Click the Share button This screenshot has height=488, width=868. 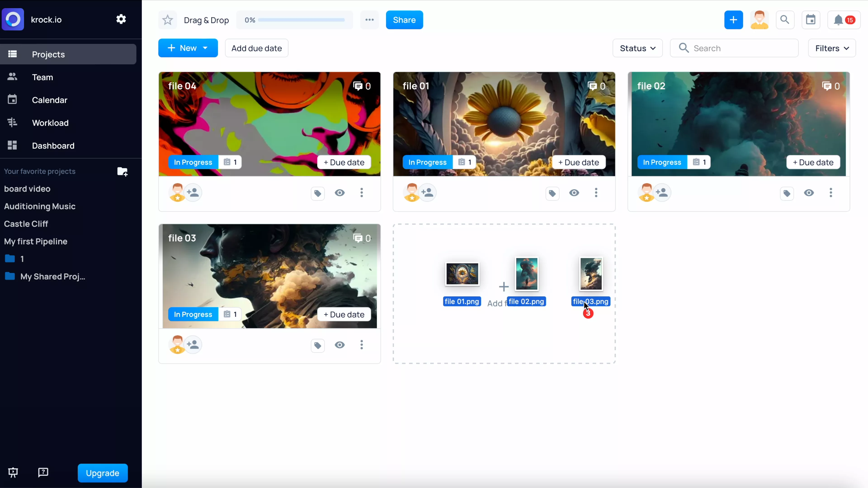coord(404,20)
